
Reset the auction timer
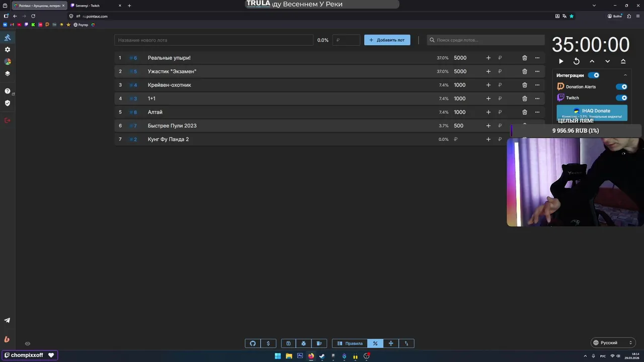pos(577,61)
